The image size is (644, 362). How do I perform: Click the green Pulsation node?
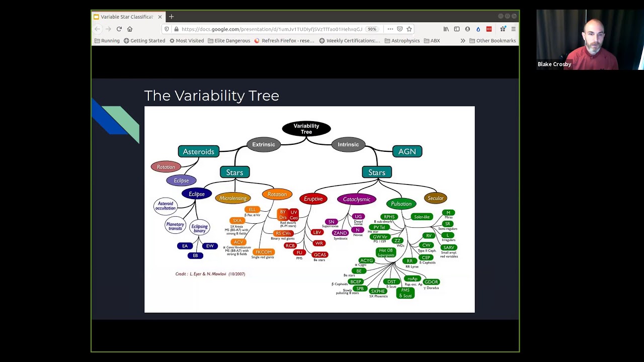(401, 204)
